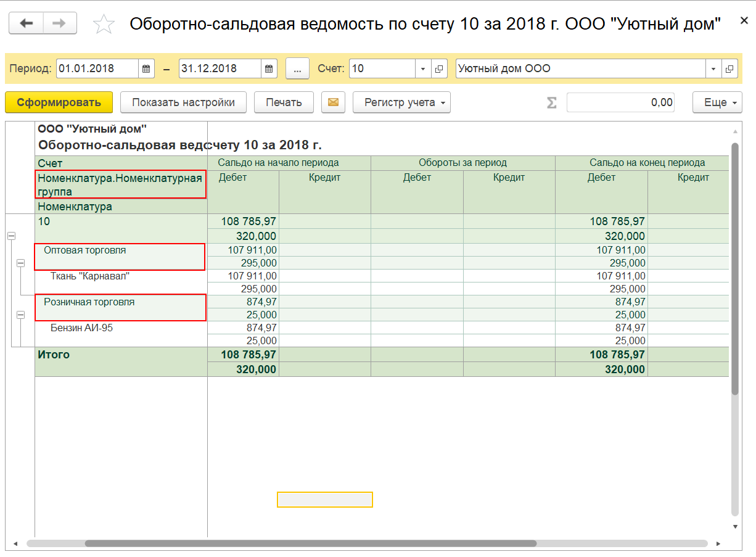756x557 pixels.
Task: Open calendar for the end date
Action: click(269, 68)
